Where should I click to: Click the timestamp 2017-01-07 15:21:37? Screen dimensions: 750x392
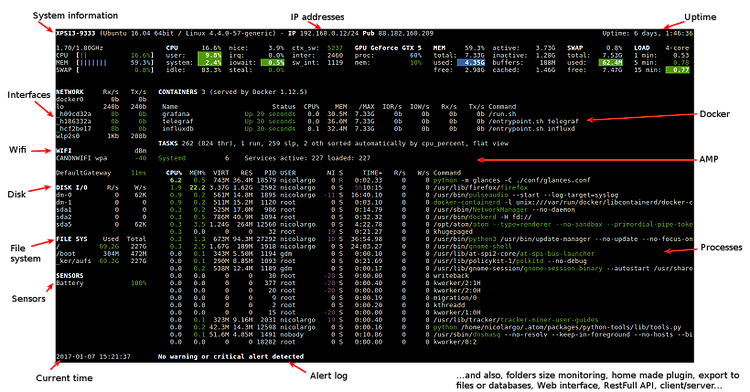coord(93,357)
